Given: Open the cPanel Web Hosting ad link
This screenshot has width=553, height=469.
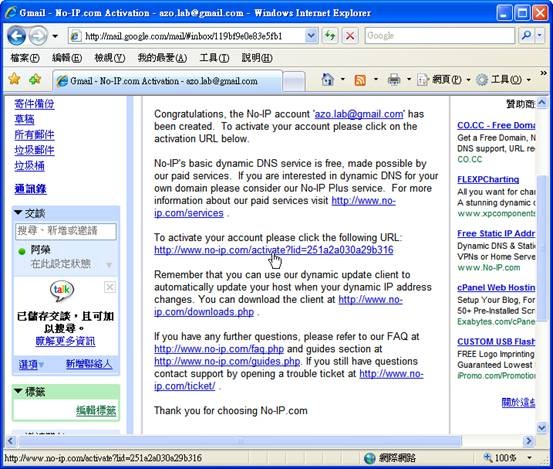Looking at the screenshot, I should [496, 287].
